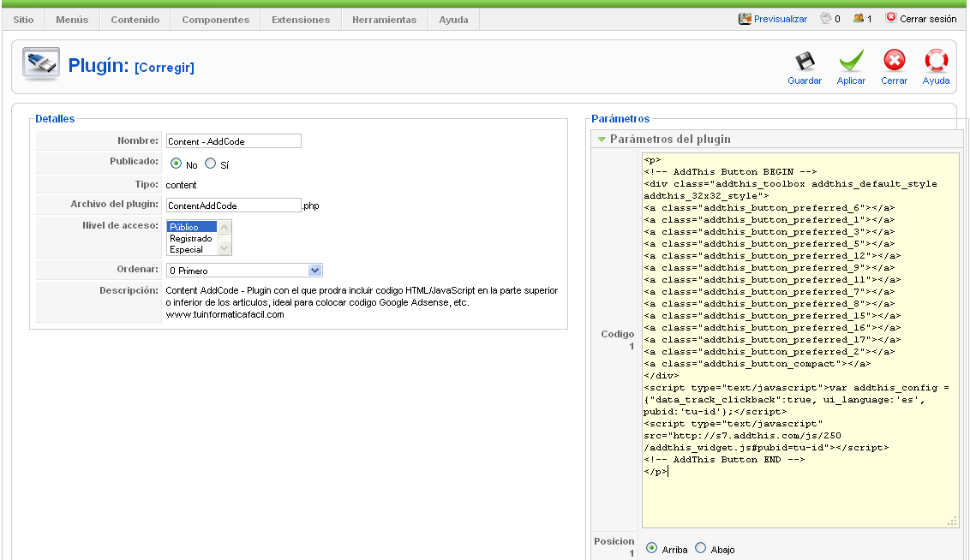Click the Aplicar label link
This screenshot has width=970, height=560.
[x=851, y=81]
